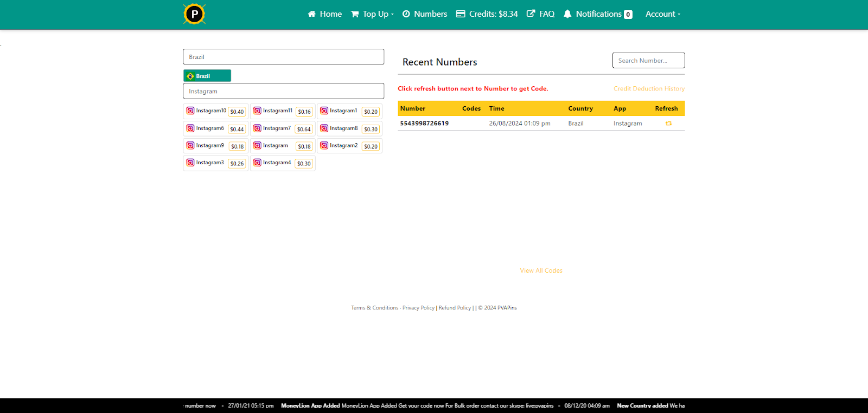The image size is (868, 413).
Task: Click the Instagram1 app icon
Action: (324, 111)
